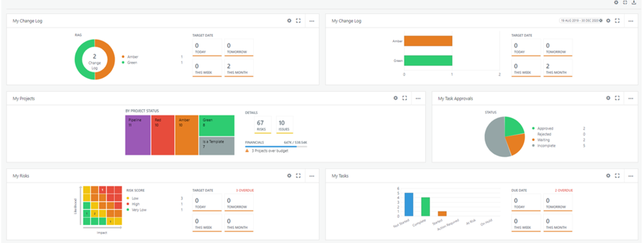
Task: Open THIS MONTH tile in My Tasks widget
Action: point(558,223)
